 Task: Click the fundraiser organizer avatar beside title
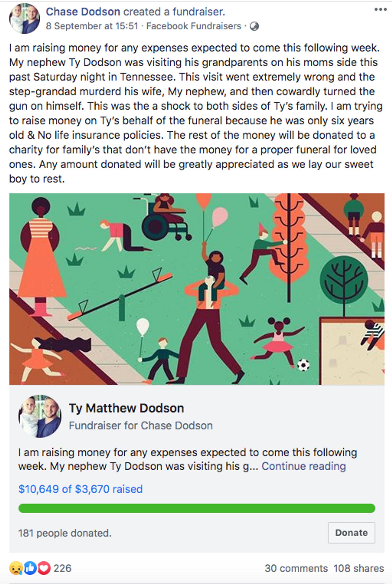click(x=40, y=416)
